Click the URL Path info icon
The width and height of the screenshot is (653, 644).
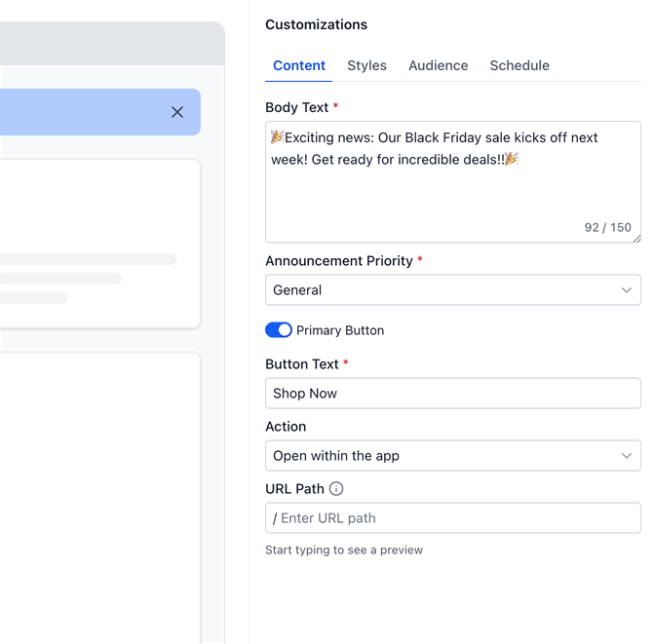(x=336, y=488)
